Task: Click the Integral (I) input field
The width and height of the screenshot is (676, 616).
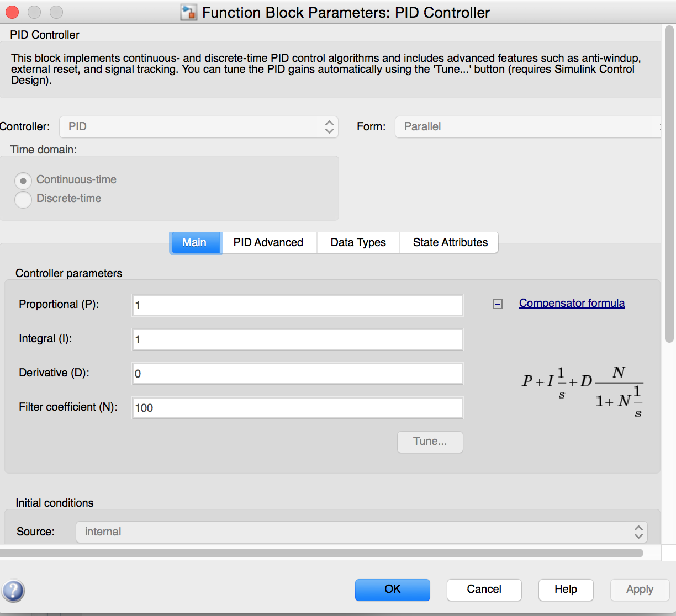Action: tap(298, 339)
